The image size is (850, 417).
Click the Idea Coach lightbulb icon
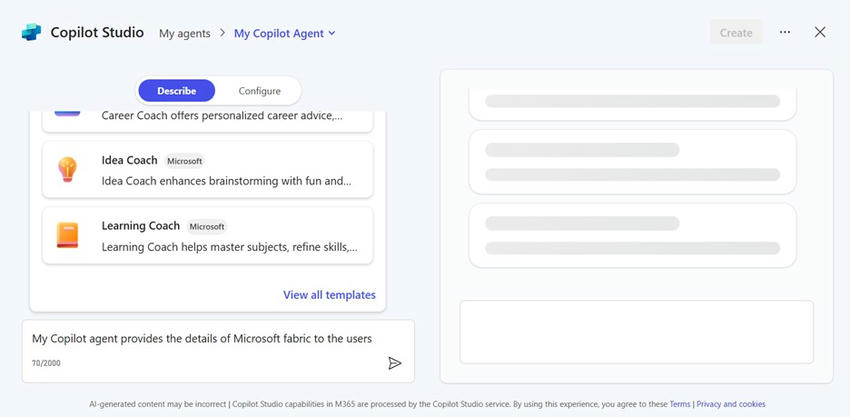(67, 170)
